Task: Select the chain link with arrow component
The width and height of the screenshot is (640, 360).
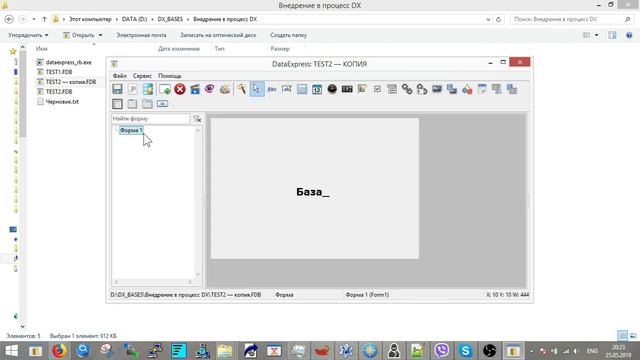Action: (422, 89)
